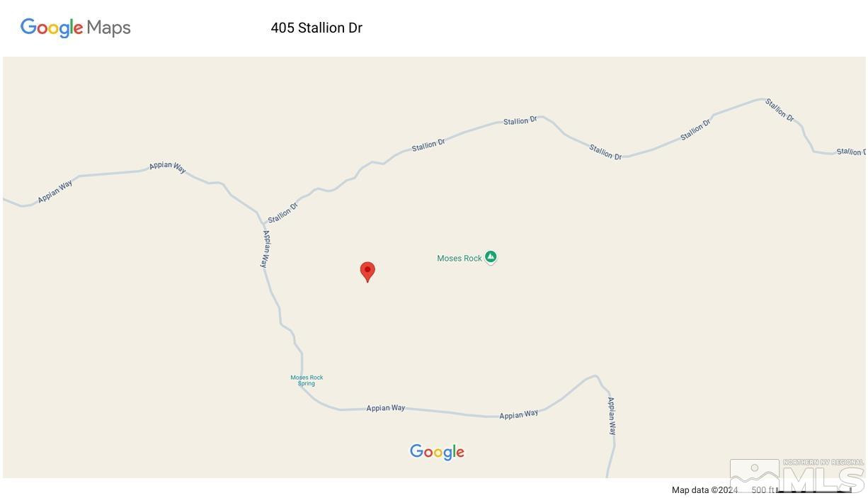The height and width of the screenshot is (498, 868).
Task: Click the leftmost Appian Way road label
Action: point(55,192)
